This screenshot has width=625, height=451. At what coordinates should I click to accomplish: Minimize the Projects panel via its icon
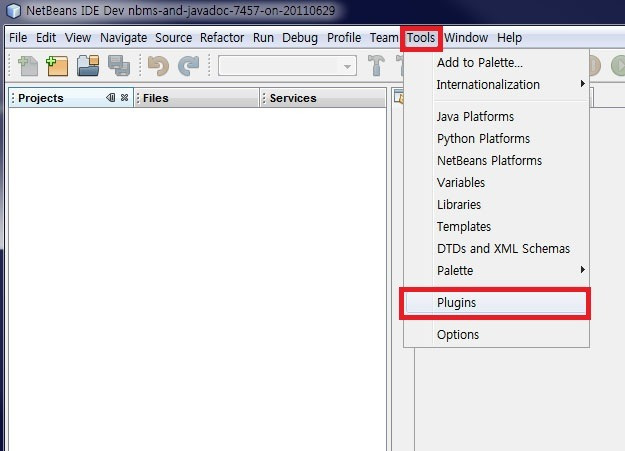tap(111, 98)
